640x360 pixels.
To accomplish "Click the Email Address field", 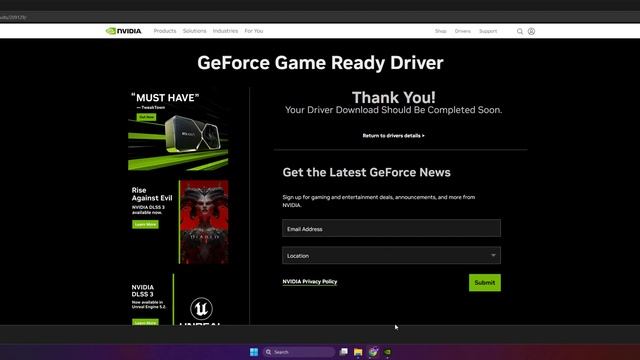I will (391, 229).
